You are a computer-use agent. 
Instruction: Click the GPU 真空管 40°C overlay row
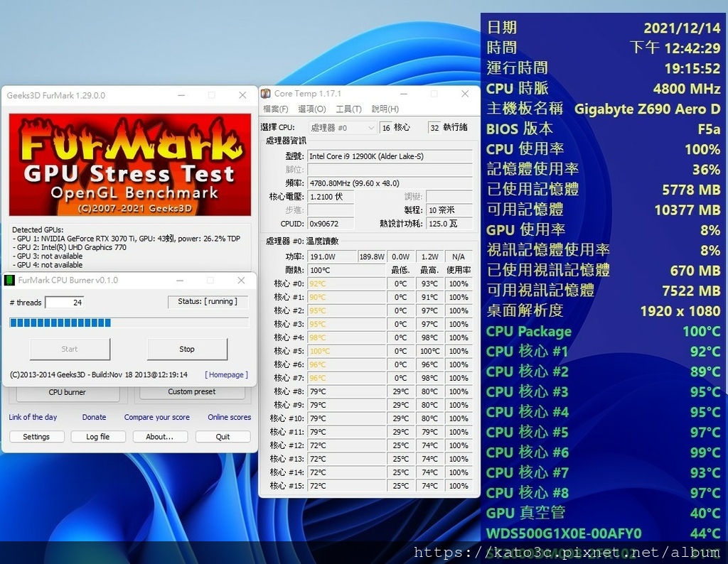click(x=603, y=513)
